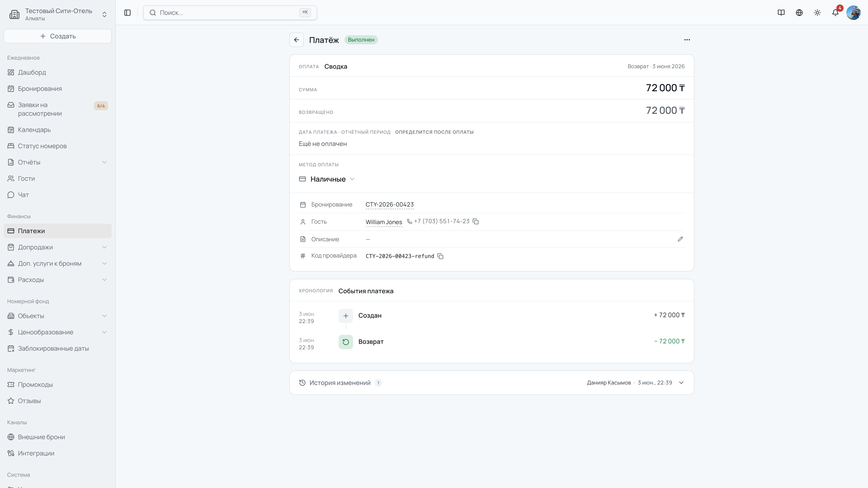The image size is (868, 488).
Task: Focus the Поиск search field
Action: (230, 12)
